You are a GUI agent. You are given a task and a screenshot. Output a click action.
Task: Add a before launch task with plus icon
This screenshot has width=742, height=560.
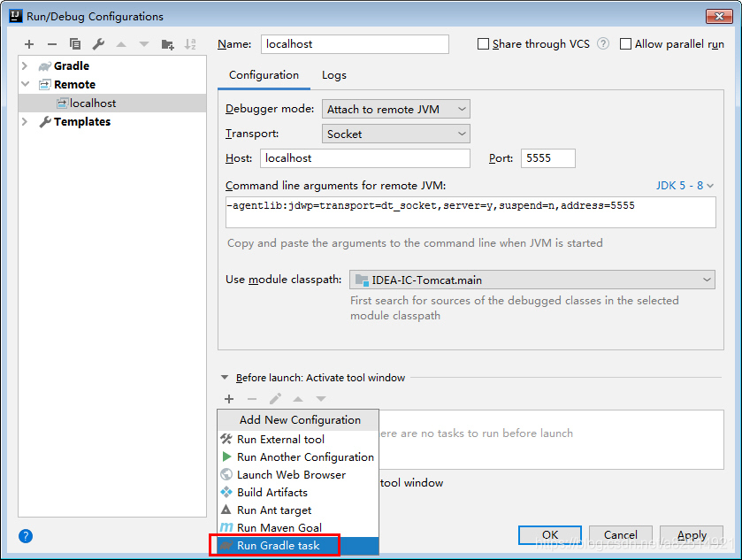[229, 399]
